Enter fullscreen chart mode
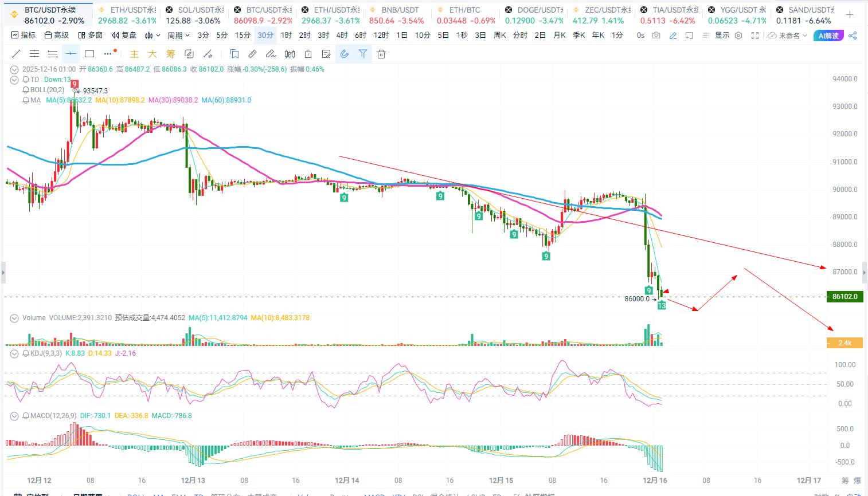 (755, 36)
